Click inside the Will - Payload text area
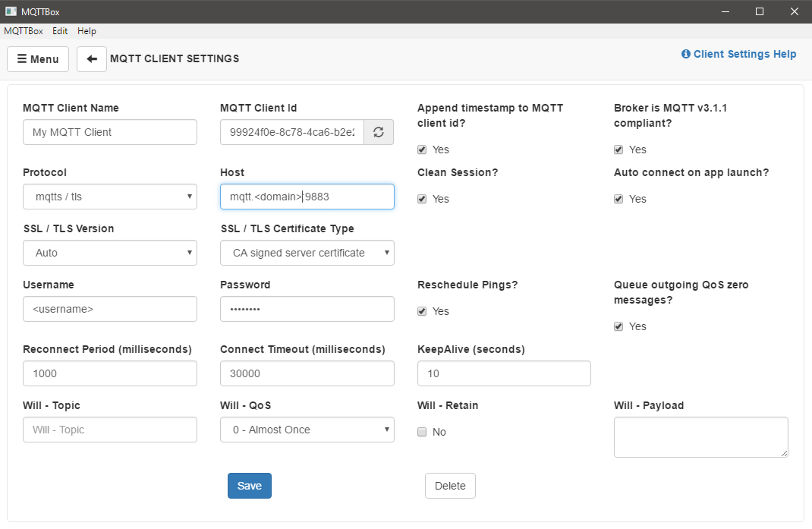The width and height of the screenshot is (812, 529). pyautogui.click(x=700, y=436)
